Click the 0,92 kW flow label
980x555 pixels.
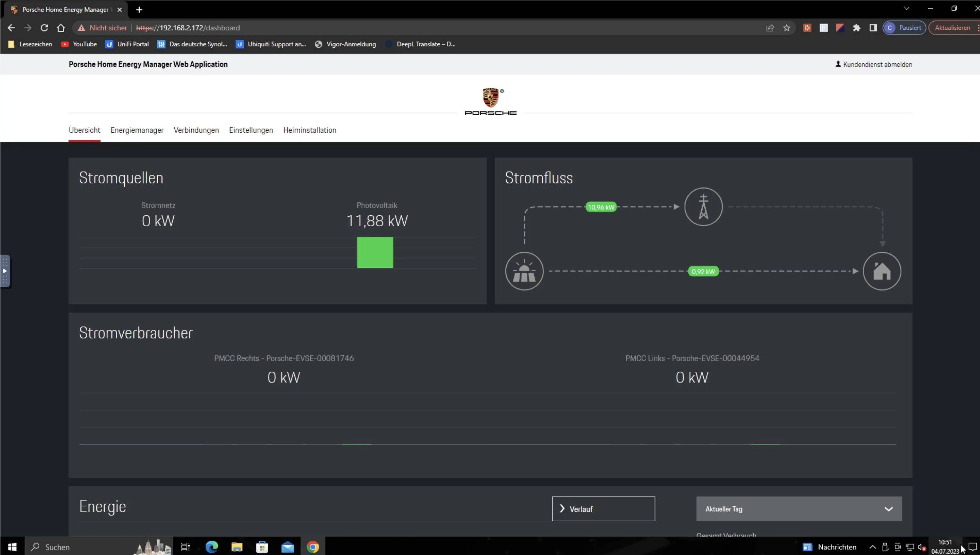tap(703, 271)
